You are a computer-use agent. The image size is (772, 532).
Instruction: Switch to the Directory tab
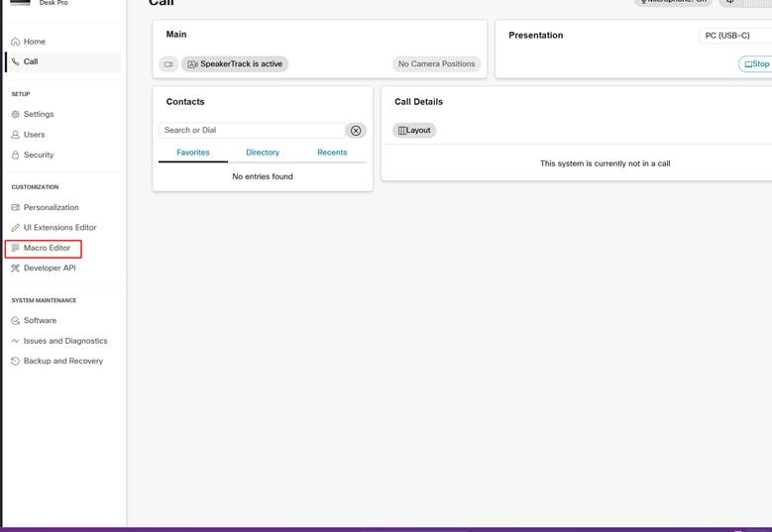click(x=263, y=153)
